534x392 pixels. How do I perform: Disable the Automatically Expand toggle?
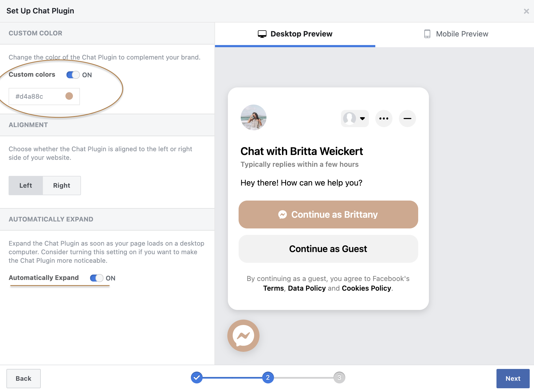pyautogui.click(x=97, y=278)
